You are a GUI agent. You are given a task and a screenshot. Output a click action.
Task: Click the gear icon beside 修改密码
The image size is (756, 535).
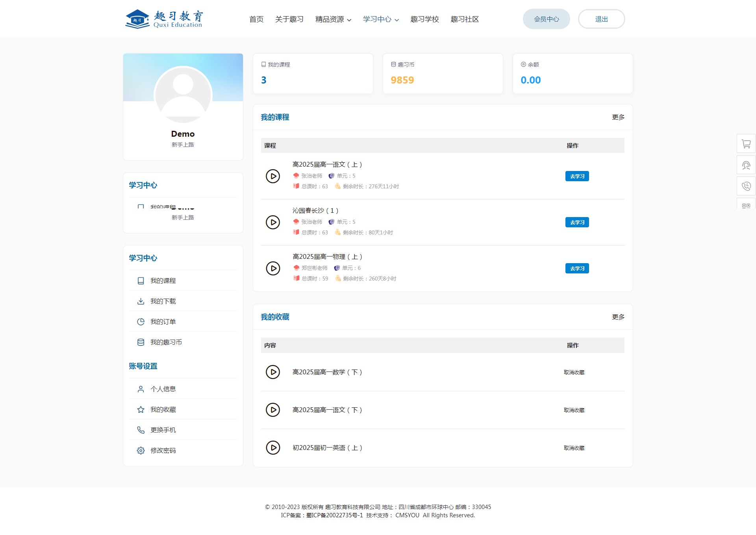(x=141, y=450)
